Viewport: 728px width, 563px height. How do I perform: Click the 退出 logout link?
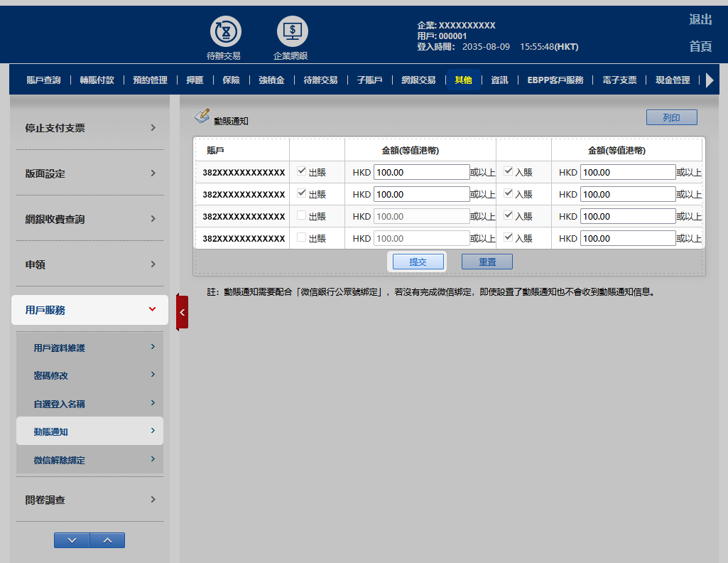[700, 20]
